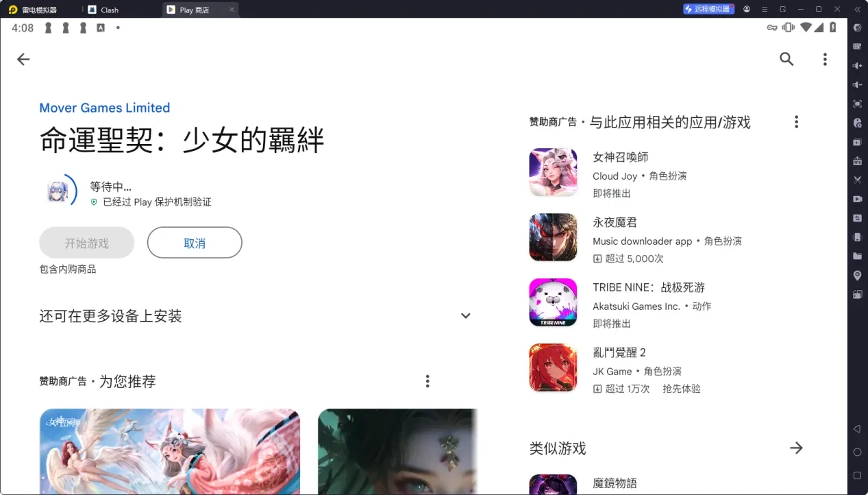
Task: Open options for 与此应用相关的应用/游戏 ads
Action: (796, 122)
